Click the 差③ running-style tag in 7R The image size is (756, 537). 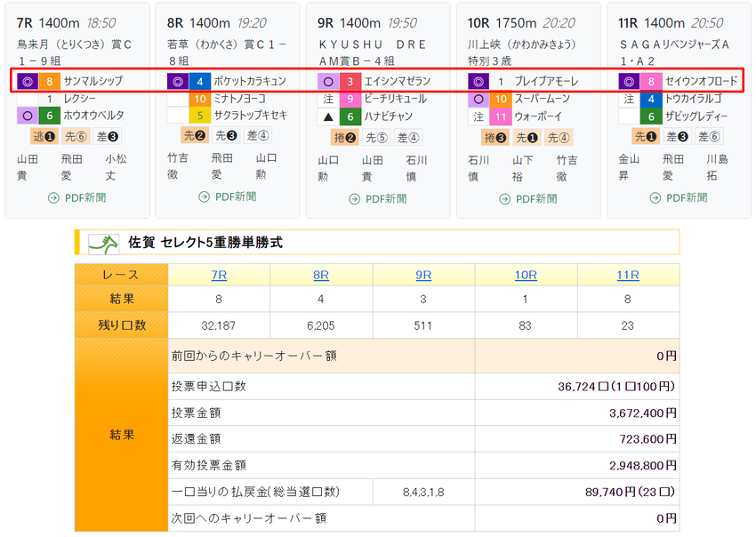[x=107, y=136]
